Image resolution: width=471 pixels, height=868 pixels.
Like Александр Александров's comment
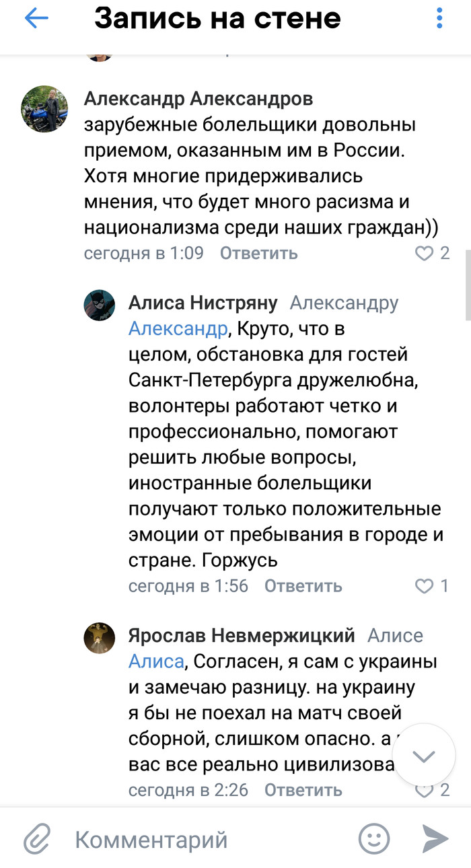tap(425, 254)
